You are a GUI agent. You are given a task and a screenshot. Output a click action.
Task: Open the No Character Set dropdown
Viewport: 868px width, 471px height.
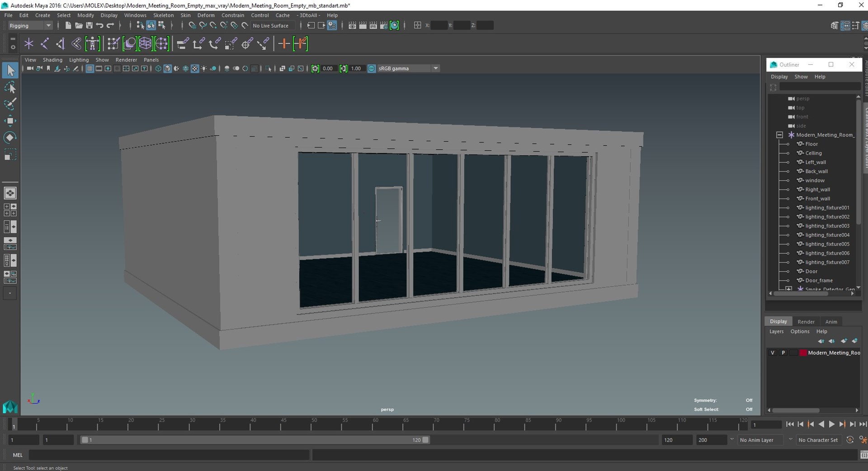(x=819, y=440)
